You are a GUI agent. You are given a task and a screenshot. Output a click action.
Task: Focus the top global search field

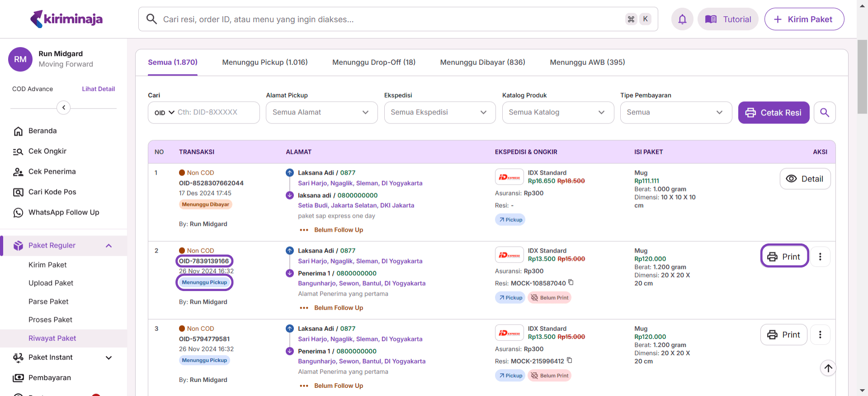[x=389, y=19]
